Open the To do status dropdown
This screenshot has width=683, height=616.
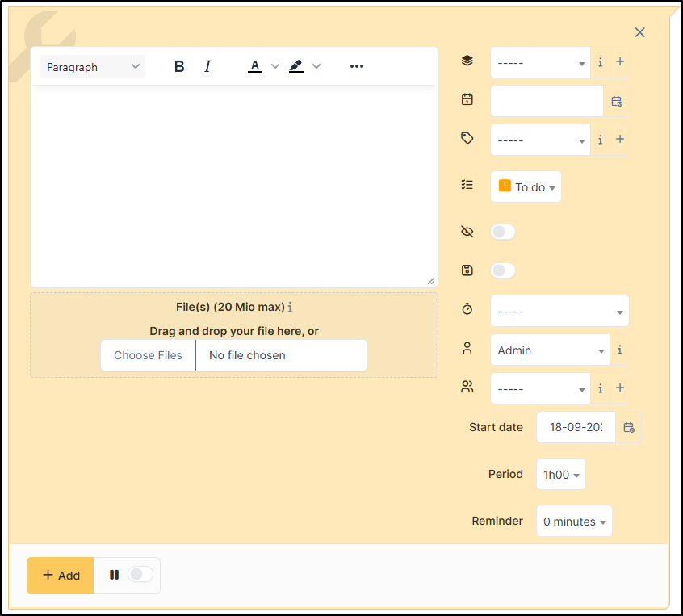(526, 187)
